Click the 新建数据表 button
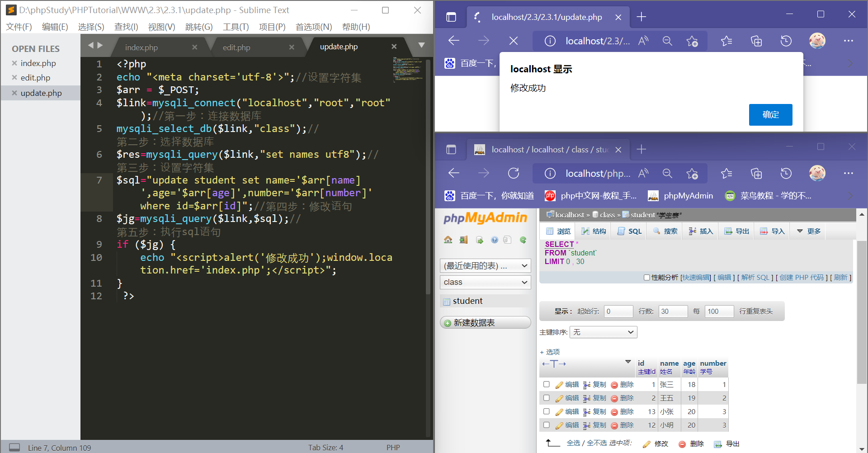 click(x=486, y=323)
